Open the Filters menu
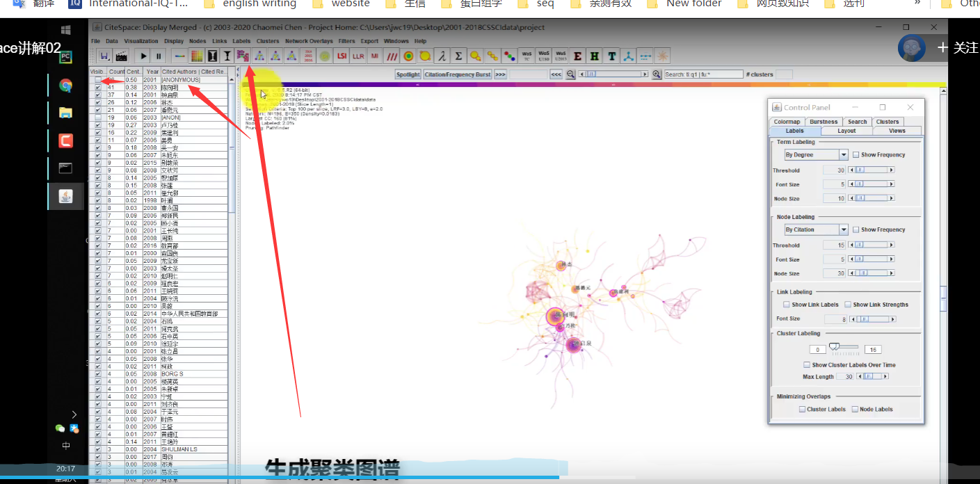This screenshot has width=980, height=484. (346, 41)
